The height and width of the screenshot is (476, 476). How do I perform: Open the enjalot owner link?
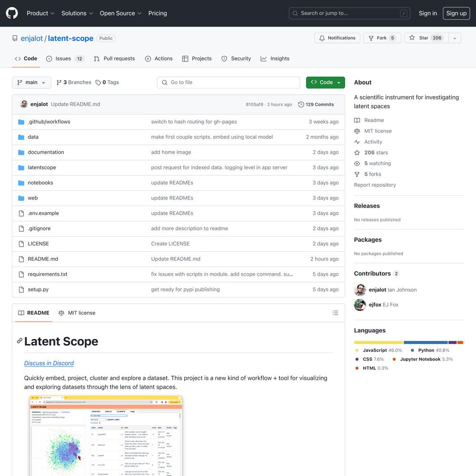[x=31, y=38]
